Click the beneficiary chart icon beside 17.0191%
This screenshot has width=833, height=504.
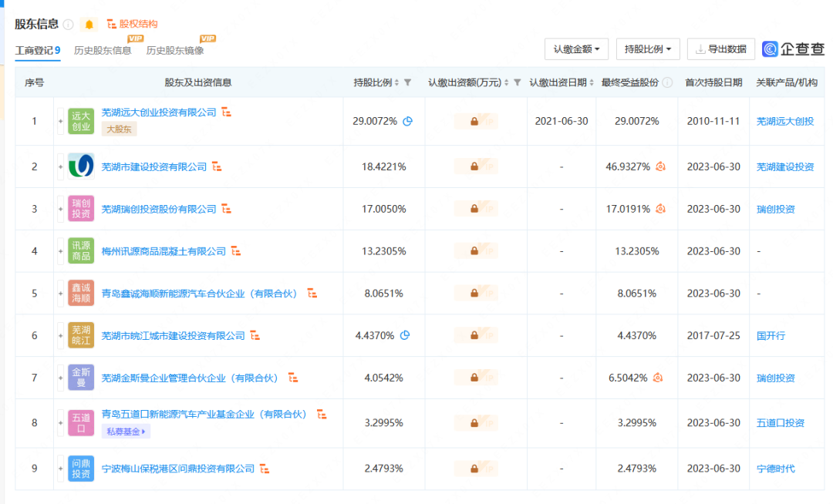point(660,209)
